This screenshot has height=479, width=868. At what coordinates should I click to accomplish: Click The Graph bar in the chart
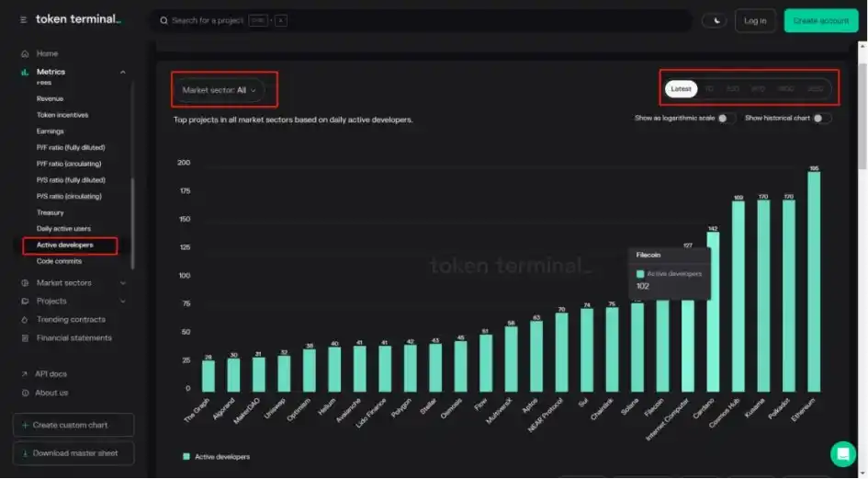[x=209, y=376]
